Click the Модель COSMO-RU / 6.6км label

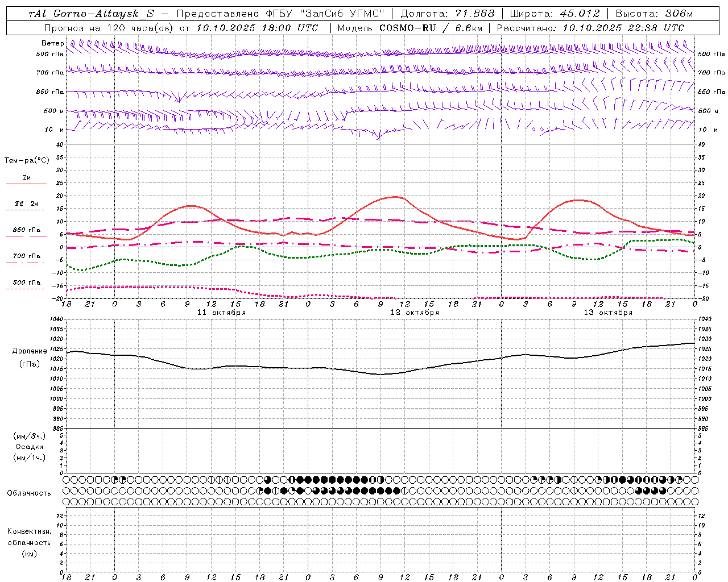tap(409, 28)
